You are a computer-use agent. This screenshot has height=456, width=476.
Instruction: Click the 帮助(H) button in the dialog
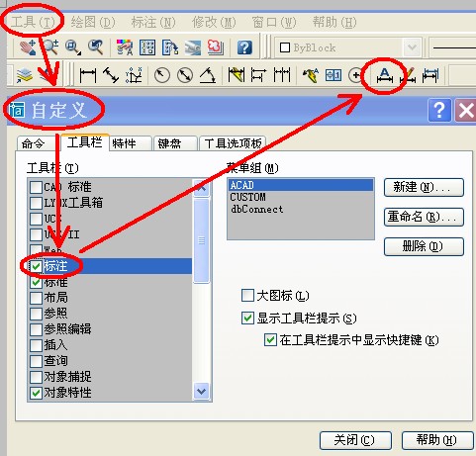click(437, 440)
